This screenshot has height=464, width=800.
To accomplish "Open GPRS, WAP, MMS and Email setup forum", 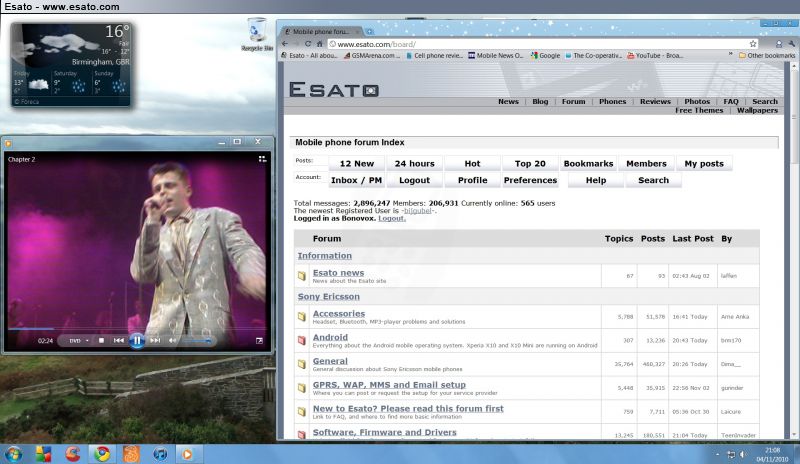I will [x=389, y=384].
